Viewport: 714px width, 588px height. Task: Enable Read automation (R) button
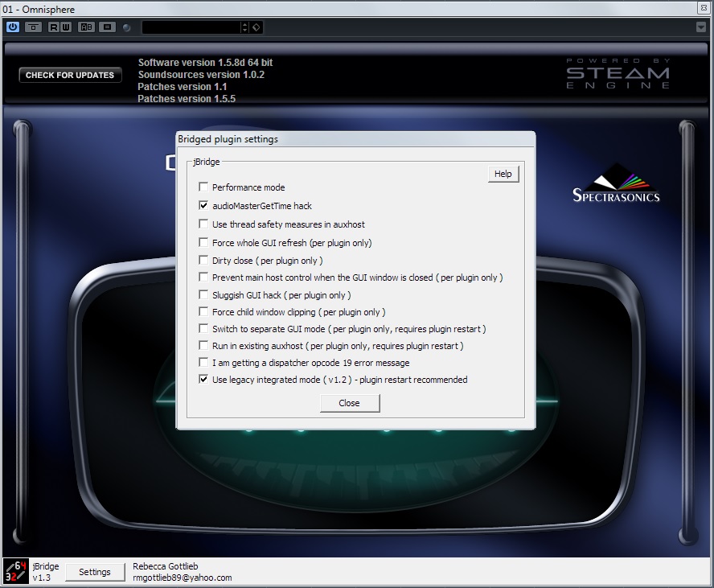pos(54,27)
